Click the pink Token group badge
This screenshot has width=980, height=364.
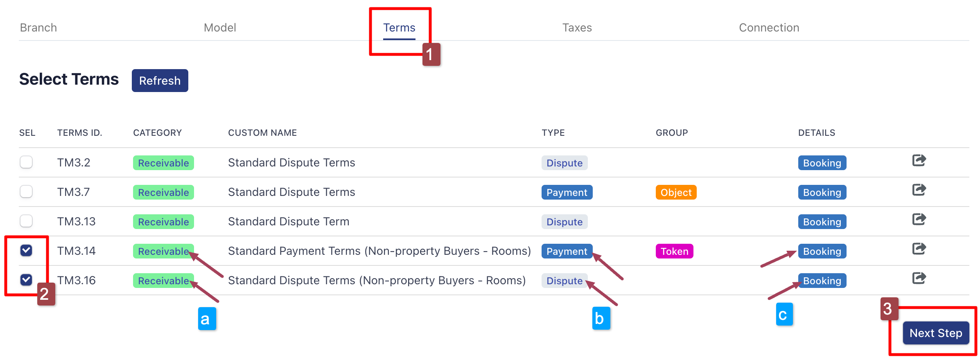click(674, 251)
